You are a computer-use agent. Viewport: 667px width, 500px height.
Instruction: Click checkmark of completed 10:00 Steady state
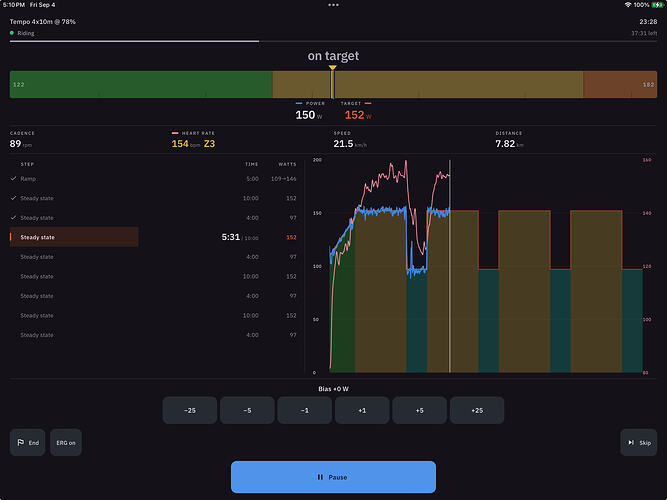[14, 198]
